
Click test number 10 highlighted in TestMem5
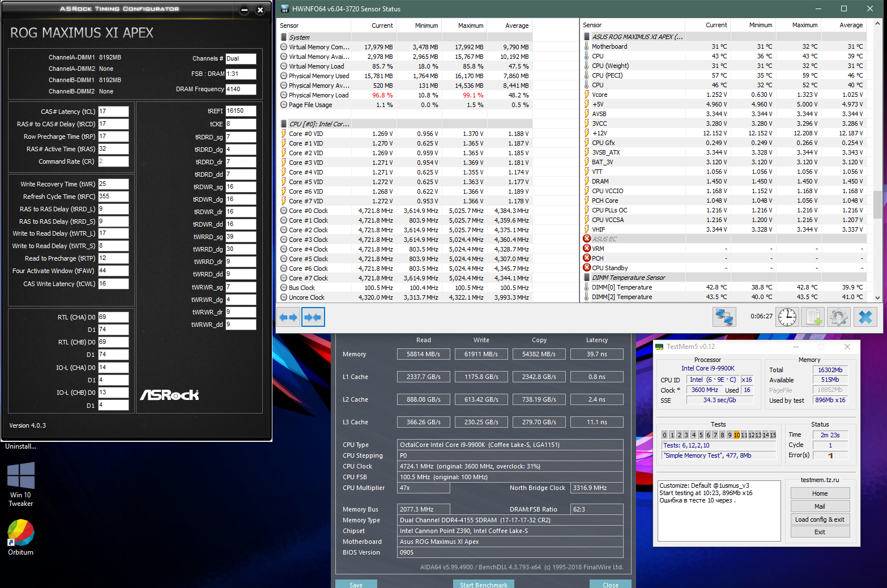(x=736, y=435)
